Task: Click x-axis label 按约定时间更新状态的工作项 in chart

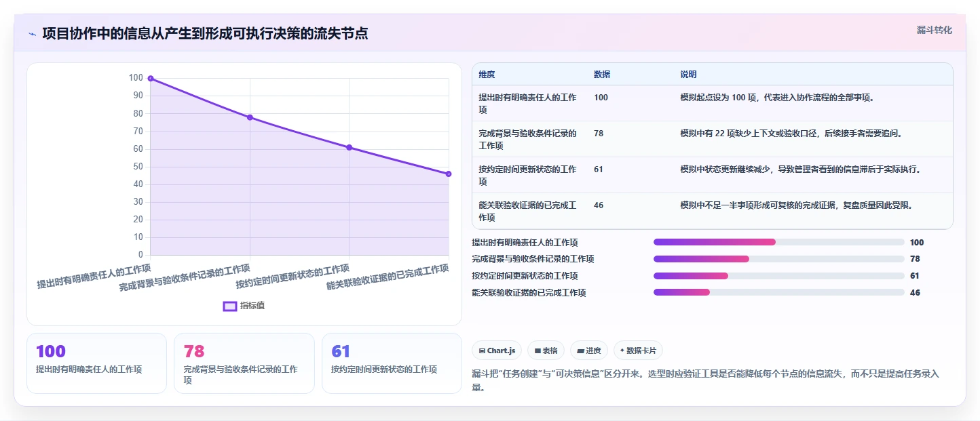Action: 293,277
